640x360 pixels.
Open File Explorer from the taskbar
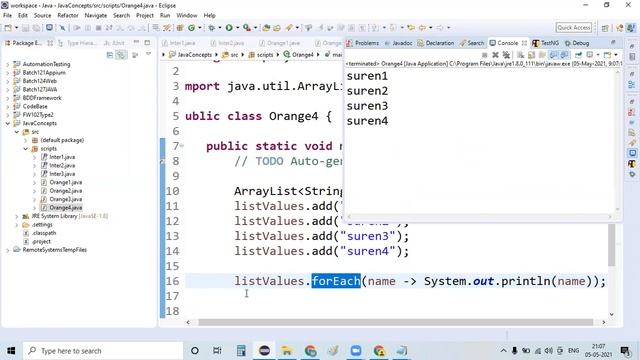pyautogui.click(x=287, y=350)
